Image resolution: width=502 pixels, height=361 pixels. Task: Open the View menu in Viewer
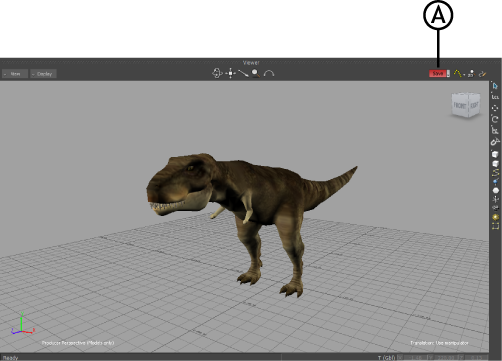coord(15,74)
